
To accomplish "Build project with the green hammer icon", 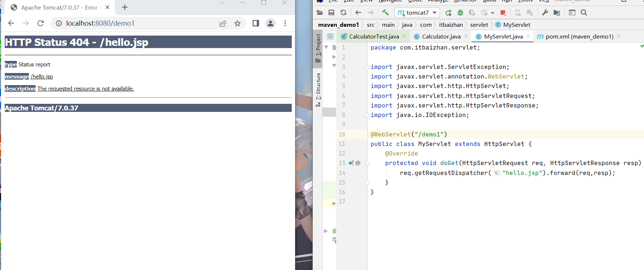I will [x=385, y=12].
